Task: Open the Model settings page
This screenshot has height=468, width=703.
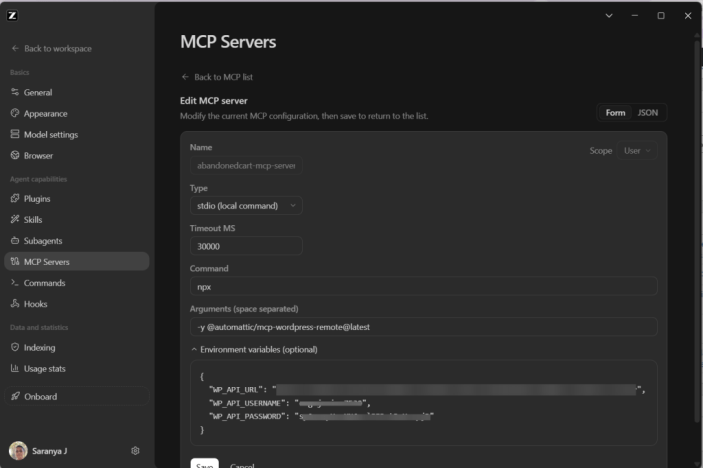Action: [77, 134]
